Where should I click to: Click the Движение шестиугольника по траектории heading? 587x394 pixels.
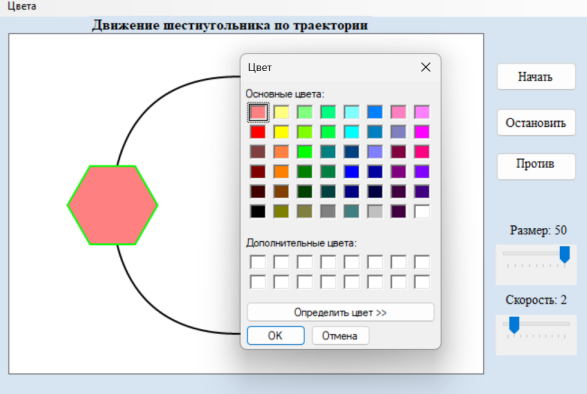pyautogui.click(x=230, y=25)
